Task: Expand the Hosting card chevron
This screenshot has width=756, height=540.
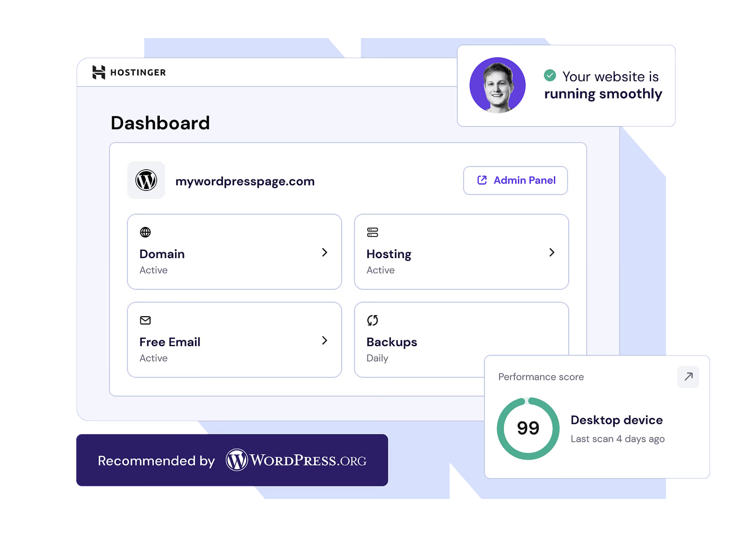Action: pos(552,252)
